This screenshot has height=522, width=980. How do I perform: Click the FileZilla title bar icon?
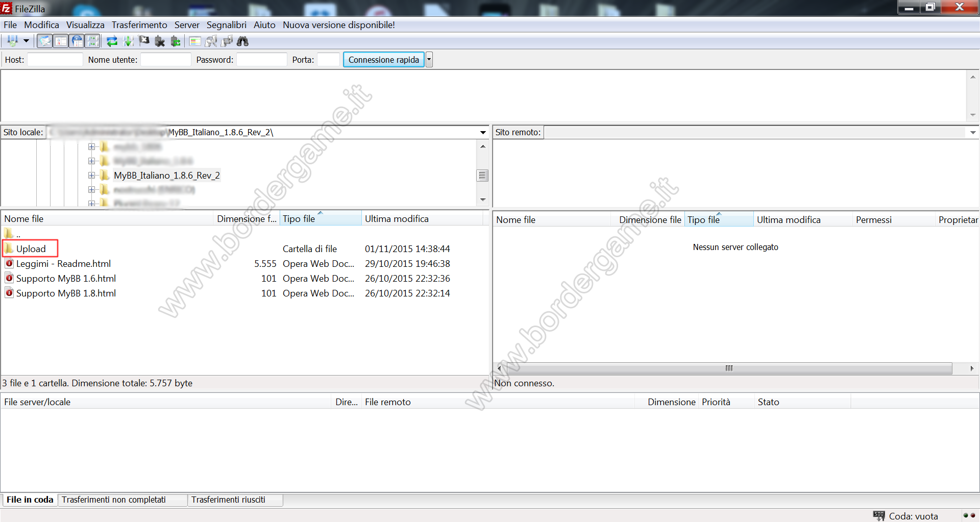pyautogui.click(x=7, y=8)
